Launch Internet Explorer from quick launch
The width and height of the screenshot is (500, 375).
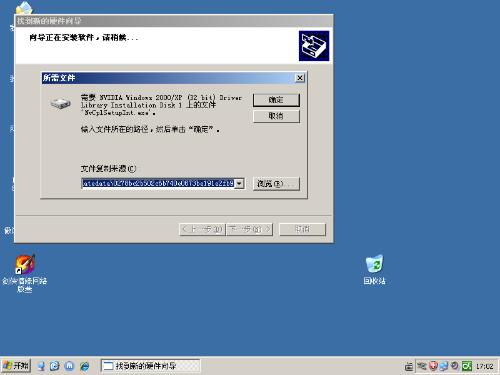click(85, 366)
